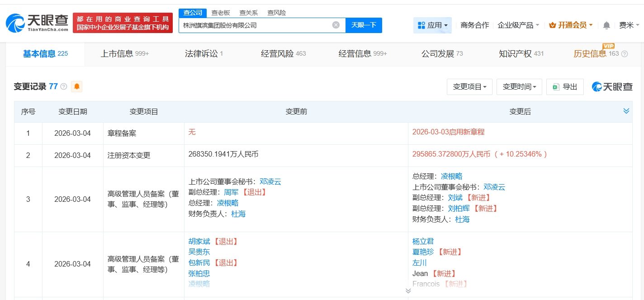Screen dimensions: 644x300
Task: Switch to the 经营信息 tab
Action: pos(363,54)
